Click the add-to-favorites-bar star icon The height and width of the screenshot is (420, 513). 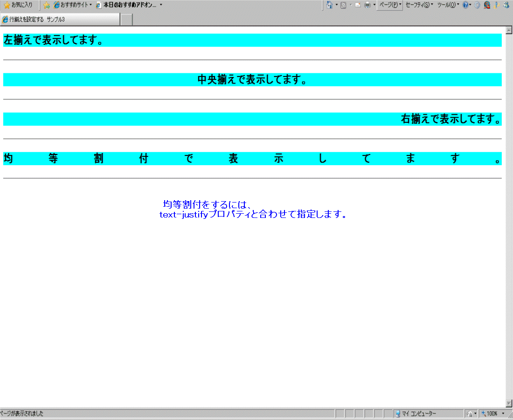click(47, 5)
